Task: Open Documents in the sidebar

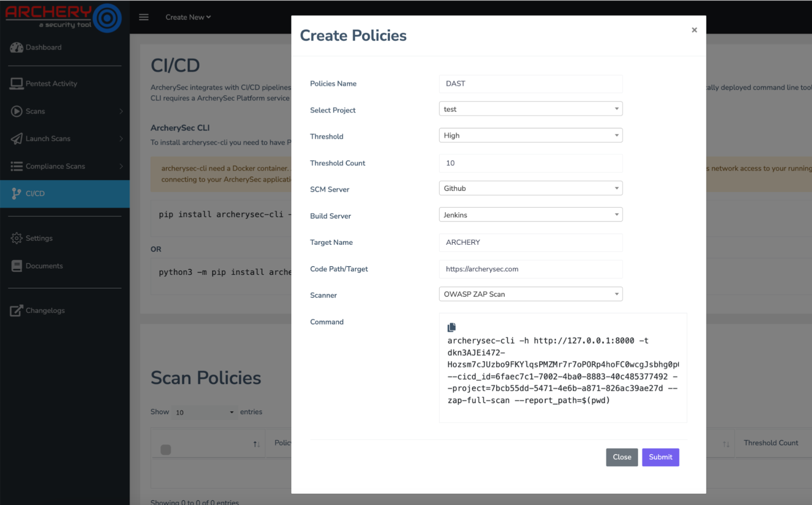Action: pos(65,266)
